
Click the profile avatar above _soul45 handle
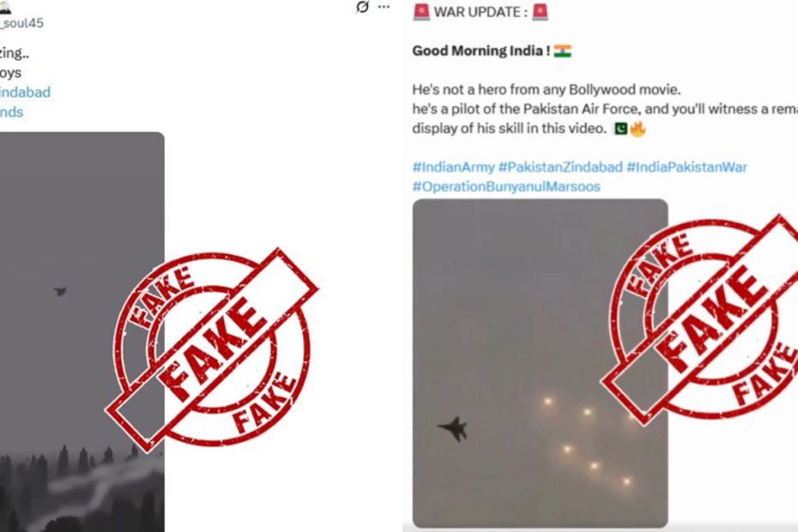[x=6, y=7]
